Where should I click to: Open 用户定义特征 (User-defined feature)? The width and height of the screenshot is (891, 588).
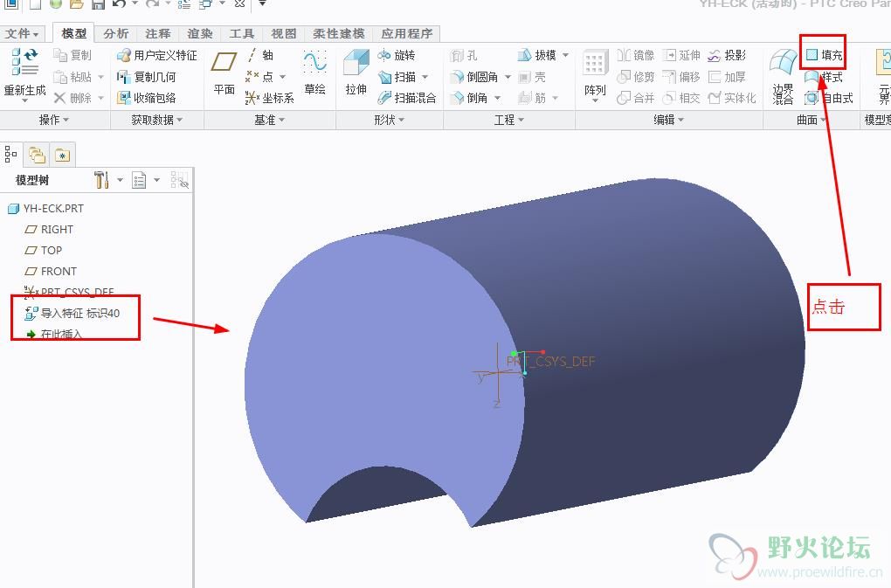click(157, 55)
